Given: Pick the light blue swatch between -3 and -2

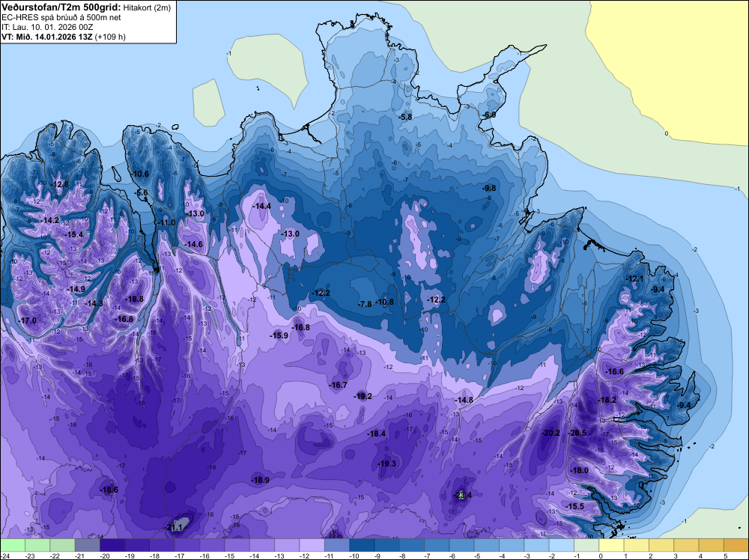Looking at the screenshot, I should (x=536, y=545).
